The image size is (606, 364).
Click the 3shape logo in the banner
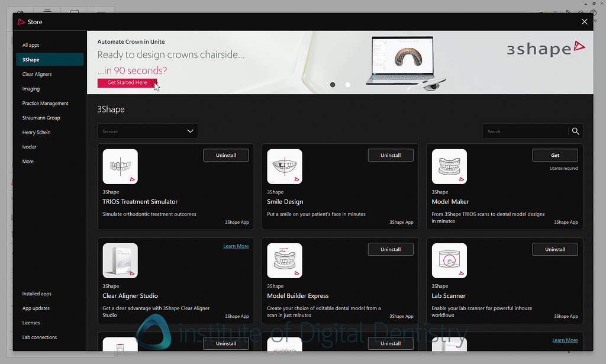point(546,49)
